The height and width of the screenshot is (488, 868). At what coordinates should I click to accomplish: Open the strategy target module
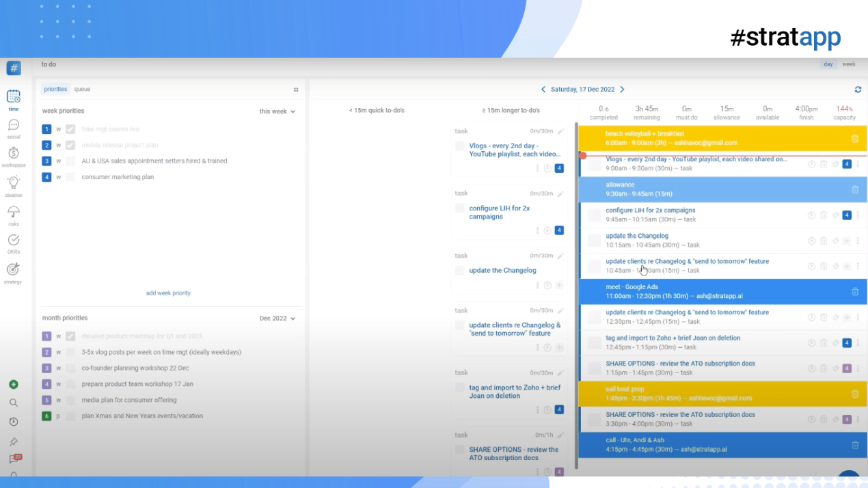[x=14, y=272]
